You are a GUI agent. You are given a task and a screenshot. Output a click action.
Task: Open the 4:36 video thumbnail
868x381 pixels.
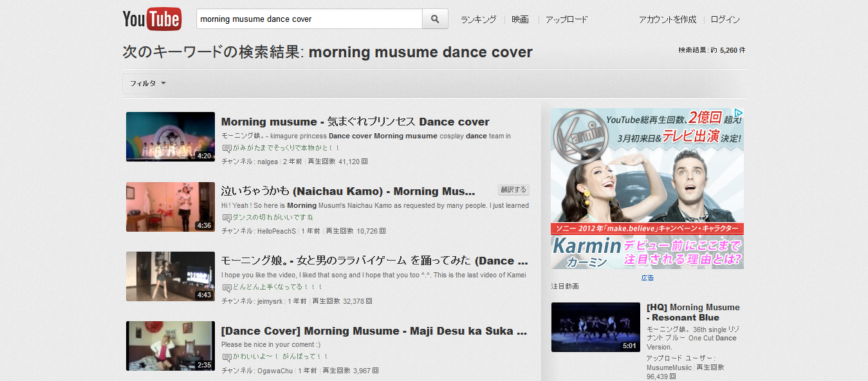pyautogui.click(x=171, y=207)
